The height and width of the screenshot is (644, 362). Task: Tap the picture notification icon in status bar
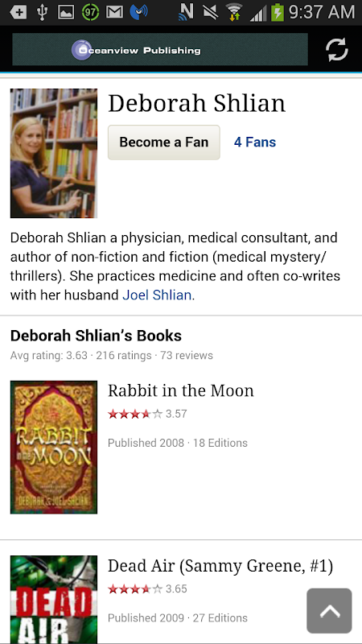[66, 12]
